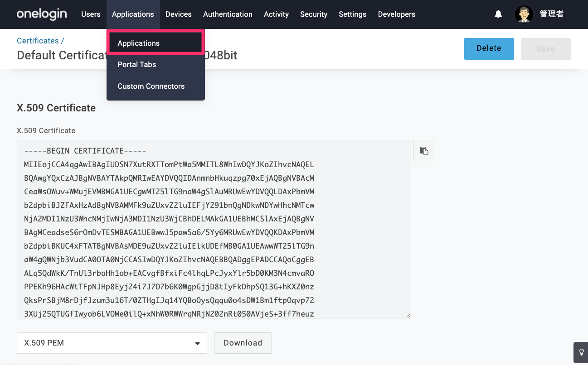Viewport: 588px width, 365px height.
Task: Choose Portal Tabs from the menu
Action: pyautogui.click(x=137, y=64)
